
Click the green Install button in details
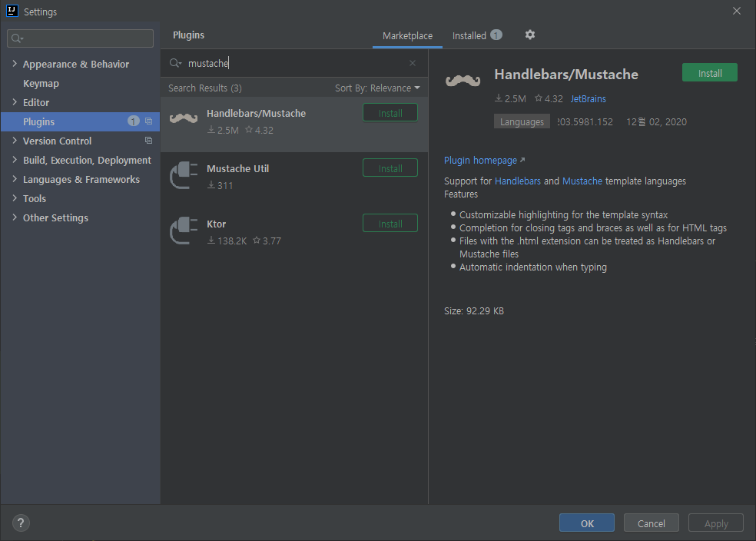[x=710, y=73]
